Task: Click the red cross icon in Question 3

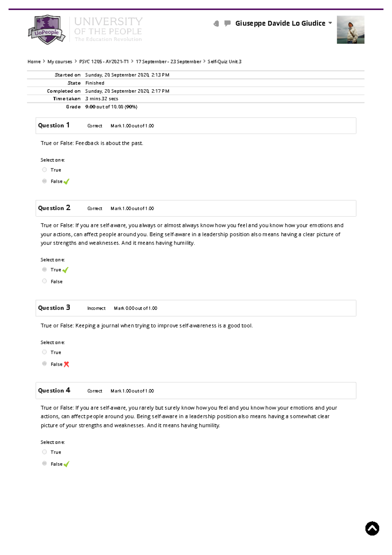Action: [66, 364]
